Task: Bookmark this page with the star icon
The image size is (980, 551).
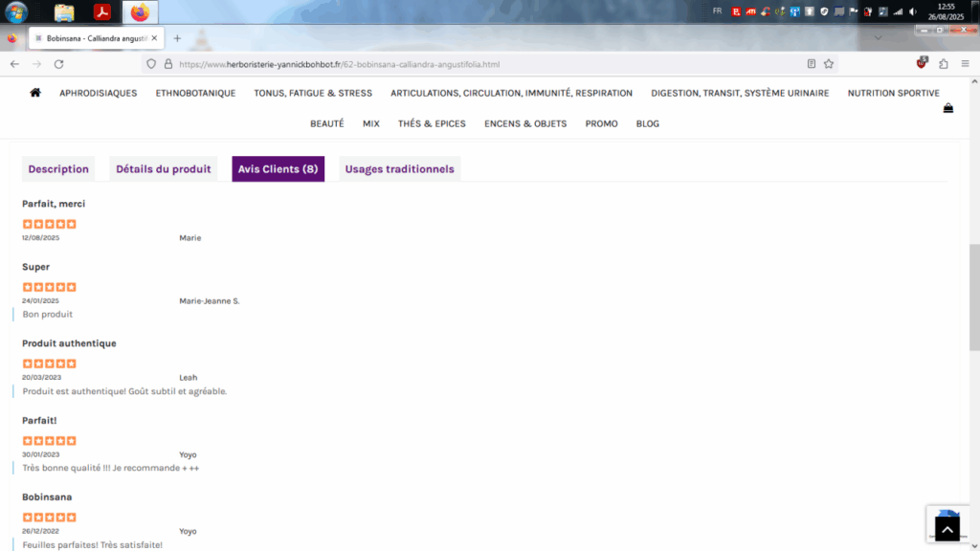Action: coord(829,64)
